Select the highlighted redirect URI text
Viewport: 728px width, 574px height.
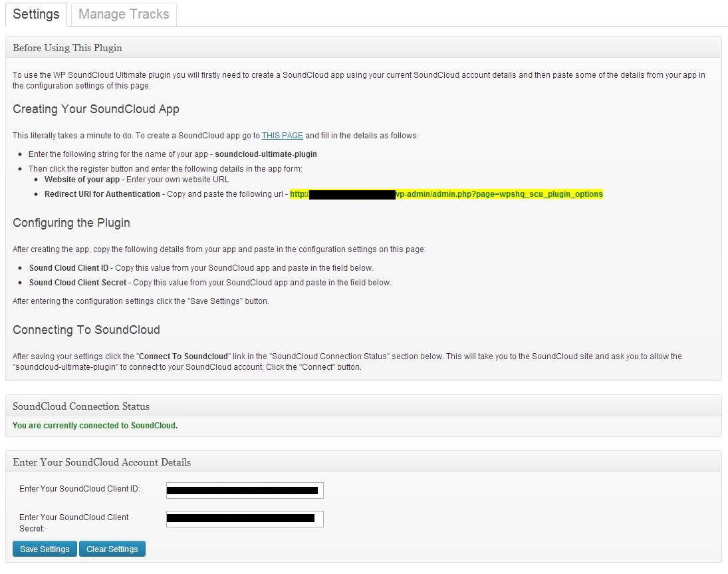coord(446,194)
